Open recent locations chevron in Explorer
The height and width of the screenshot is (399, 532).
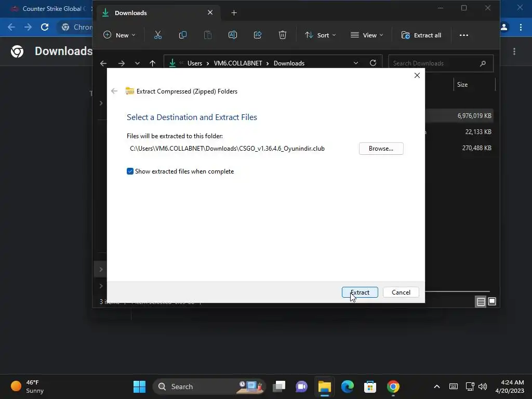point(137,63)
